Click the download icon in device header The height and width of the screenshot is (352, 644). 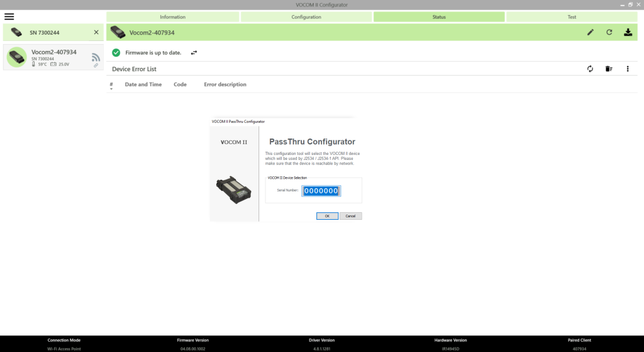pyautogui.click(x=628, y=33)
